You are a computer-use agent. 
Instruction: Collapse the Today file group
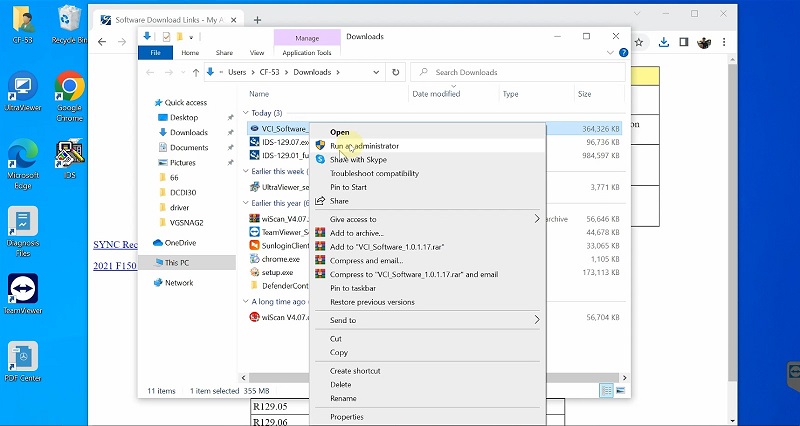click(x=247, y=113)
